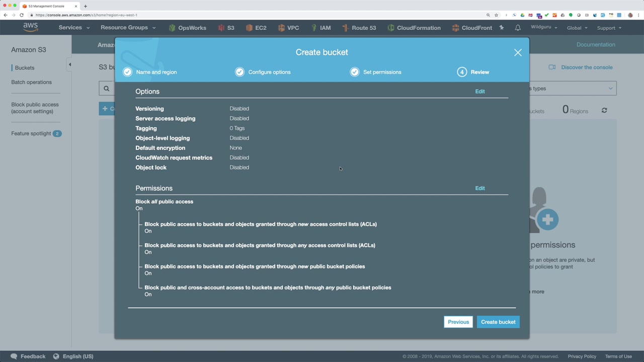Viewport: 644px width, 362px height.
Task: Click the Versioning option label
Action: [149, 109]
